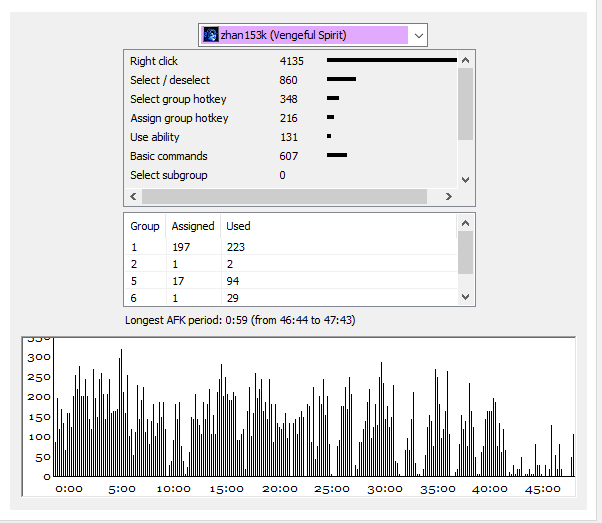Screen dimensions: 602x523
Task: Click the down arrow of actions list scrollbar
Action: [x=465, y=180]
